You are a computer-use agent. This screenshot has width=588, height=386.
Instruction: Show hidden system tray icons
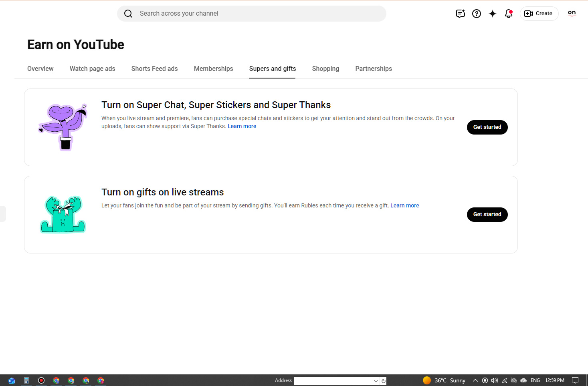point(475,380)
